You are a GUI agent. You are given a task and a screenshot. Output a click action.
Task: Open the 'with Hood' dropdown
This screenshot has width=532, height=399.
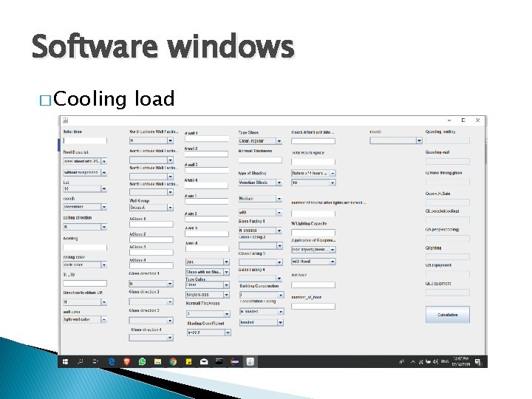(x=313, y=262)
